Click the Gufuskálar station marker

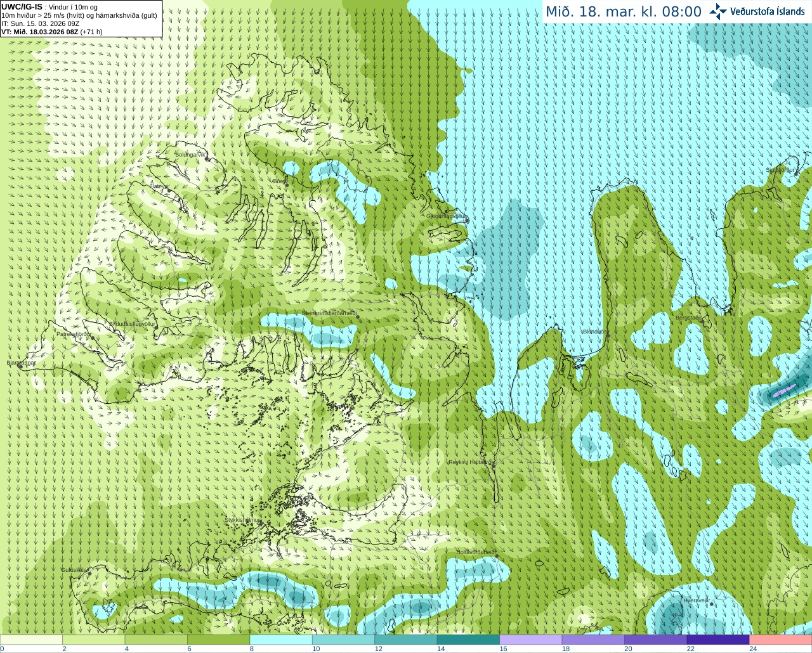coord(89,574)
